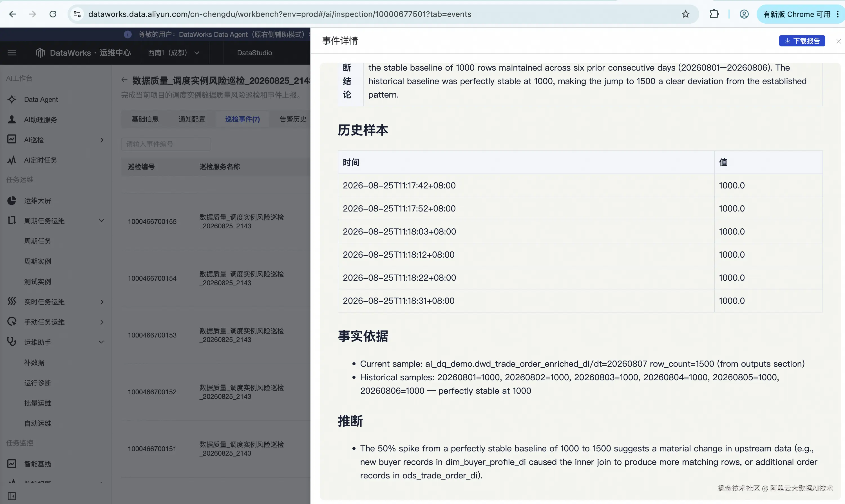Select the 巡检事件(7) tab
The image size is (845, 504).
242,119
